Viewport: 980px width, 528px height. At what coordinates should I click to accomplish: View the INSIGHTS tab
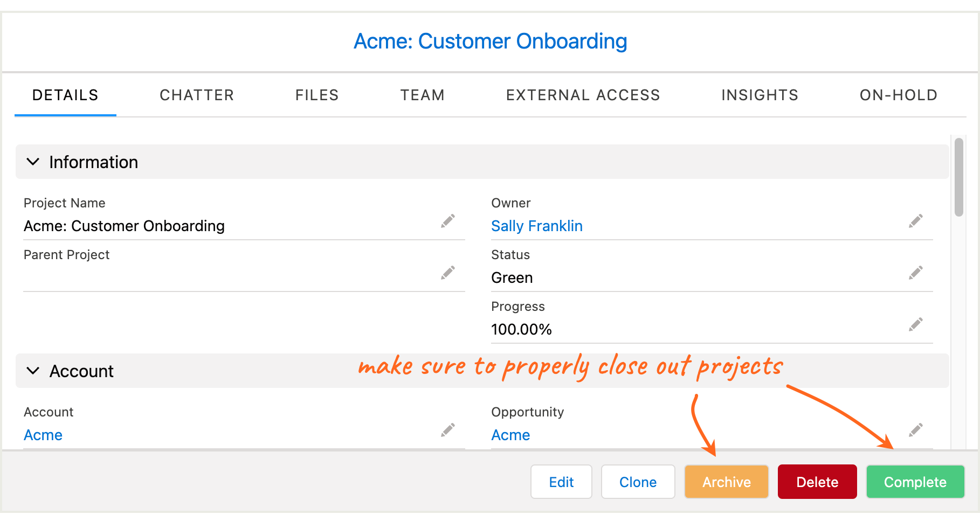click(x=759, y=95)
